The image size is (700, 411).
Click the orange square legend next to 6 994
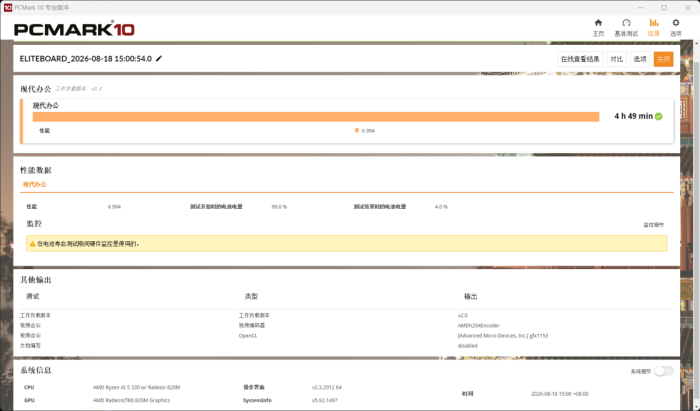tap(357, 130)
